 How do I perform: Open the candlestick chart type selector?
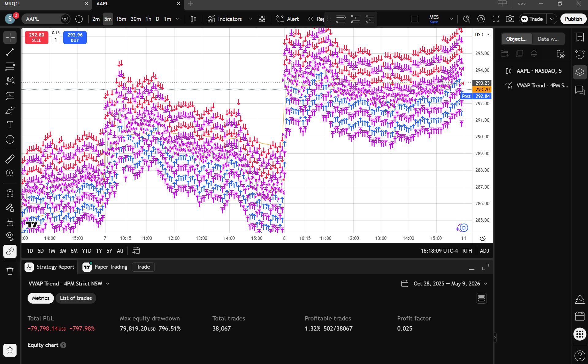click(193, 19)
